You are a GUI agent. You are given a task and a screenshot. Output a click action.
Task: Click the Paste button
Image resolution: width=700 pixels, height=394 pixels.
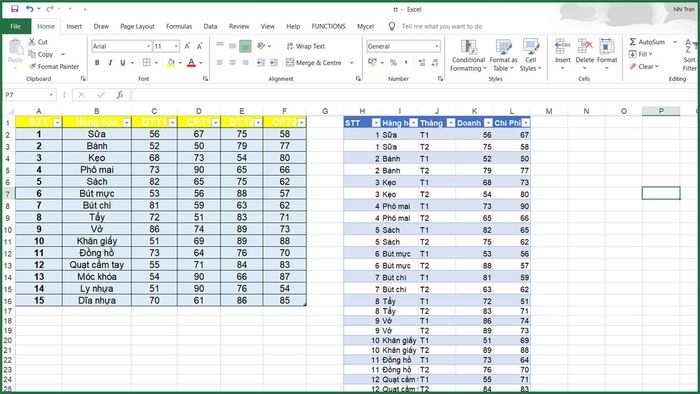tap(15, 53)
